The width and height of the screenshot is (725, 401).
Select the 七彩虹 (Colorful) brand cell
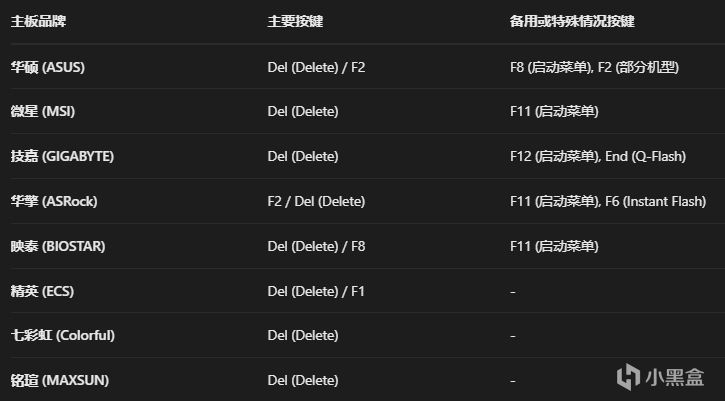click(63, 335)
